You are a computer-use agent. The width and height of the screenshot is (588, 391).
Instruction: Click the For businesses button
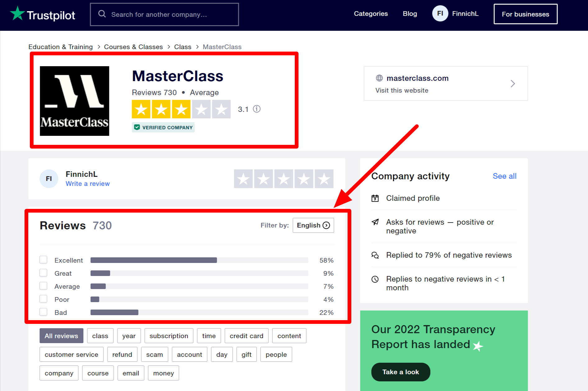pos(526,14)
